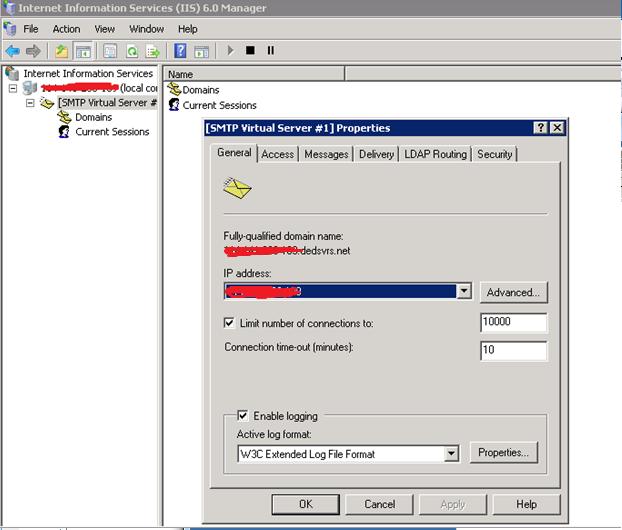Open the blue Help question-mark icon

click(x=180, y=51)
